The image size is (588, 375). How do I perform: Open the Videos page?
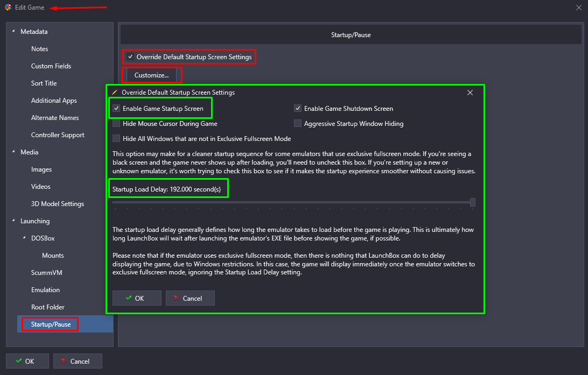pyautogui.click(x=41, y=187)
